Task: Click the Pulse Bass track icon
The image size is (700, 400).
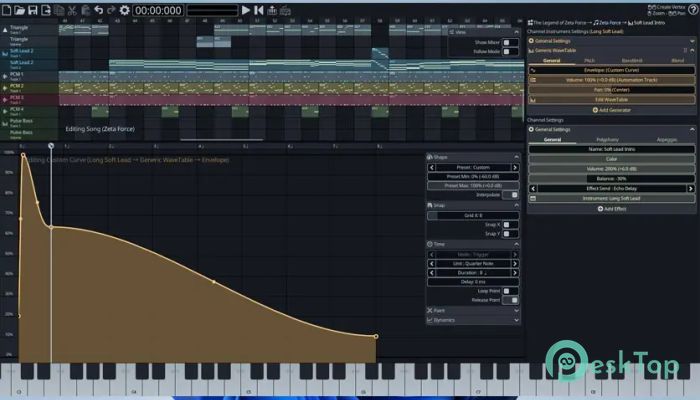Action: pyautogui.click(x=5, y=123)
